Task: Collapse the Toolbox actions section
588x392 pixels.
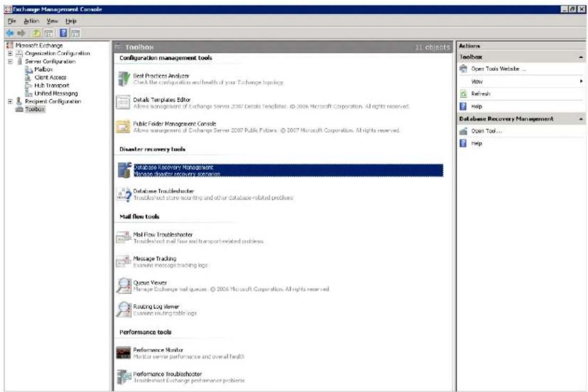Action: click(581, 57)
